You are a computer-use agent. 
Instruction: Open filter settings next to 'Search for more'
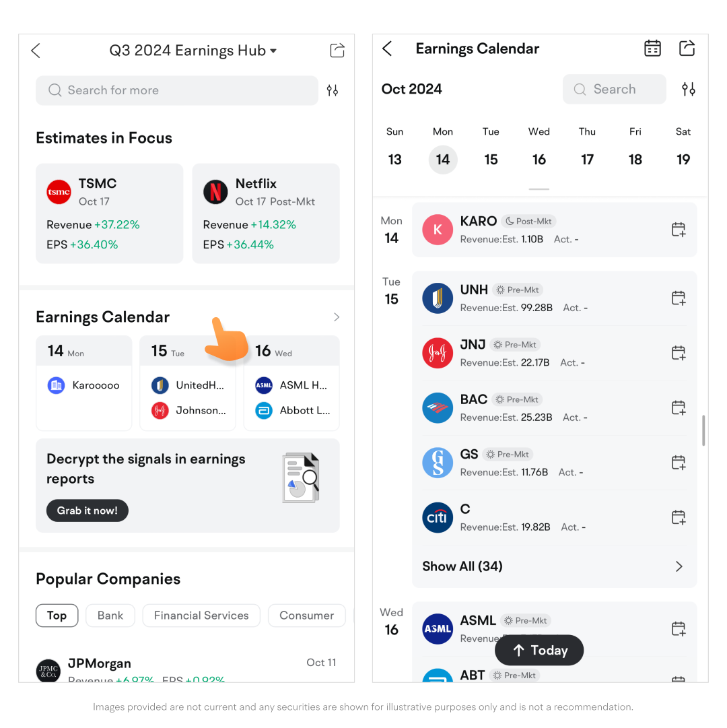(333, 90)
